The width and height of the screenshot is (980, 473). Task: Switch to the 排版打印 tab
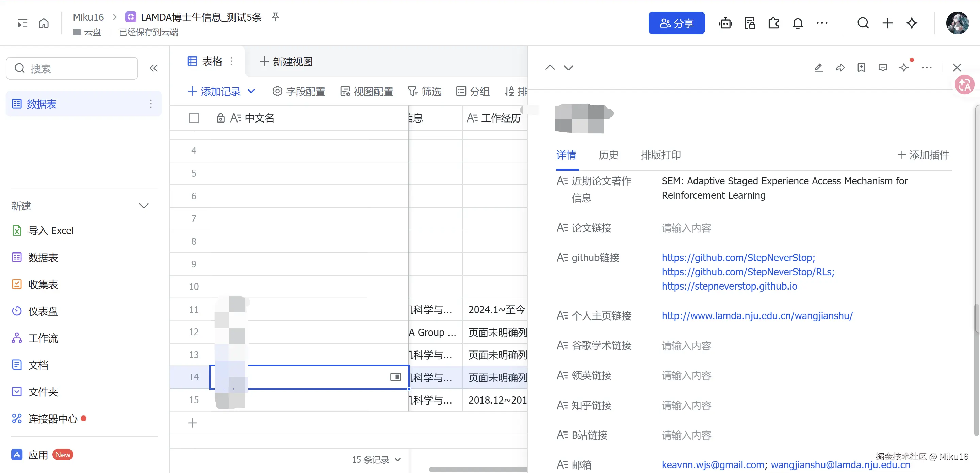pos(660,155)
